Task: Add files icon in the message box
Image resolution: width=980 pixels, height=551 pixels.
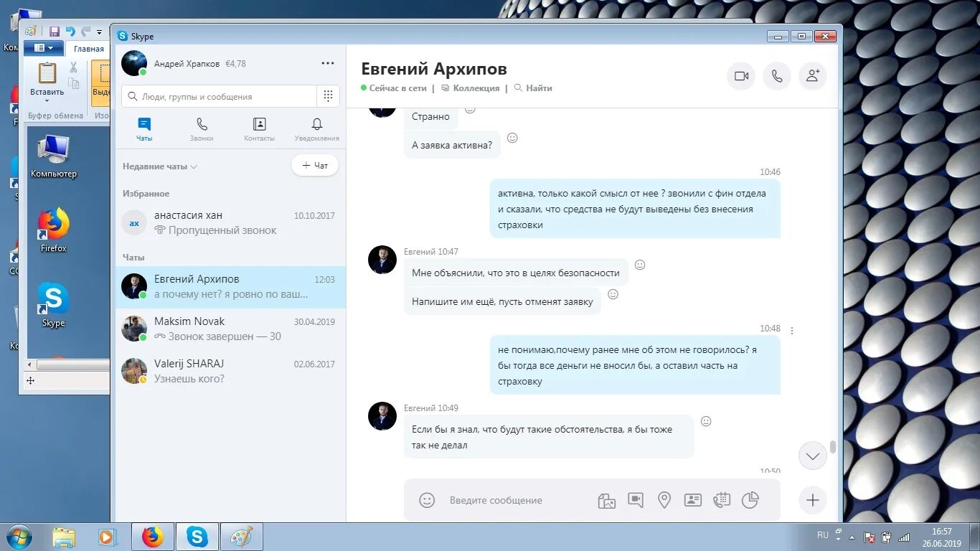Action: click(607, 501)
